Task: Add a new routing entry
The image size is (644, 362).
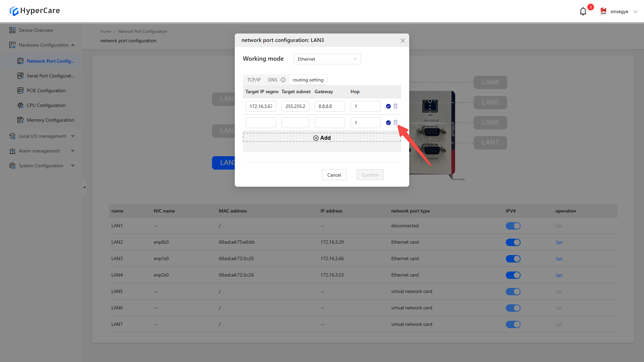Action: point(322,138)
